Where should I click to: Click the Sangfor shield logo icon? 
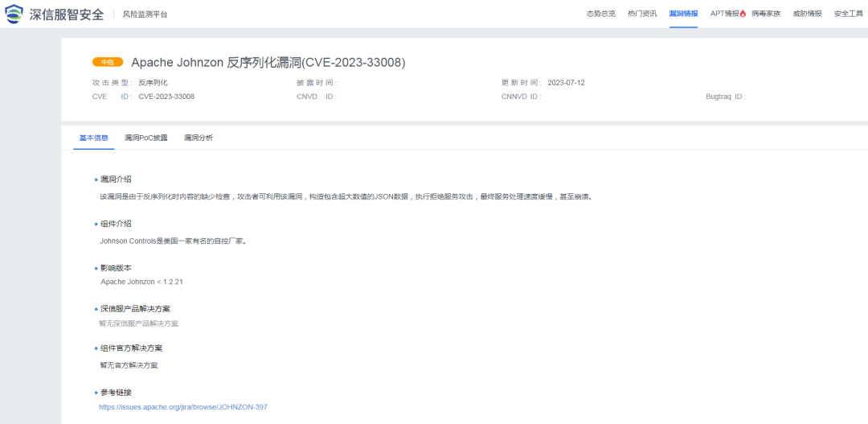coord(14,14)
